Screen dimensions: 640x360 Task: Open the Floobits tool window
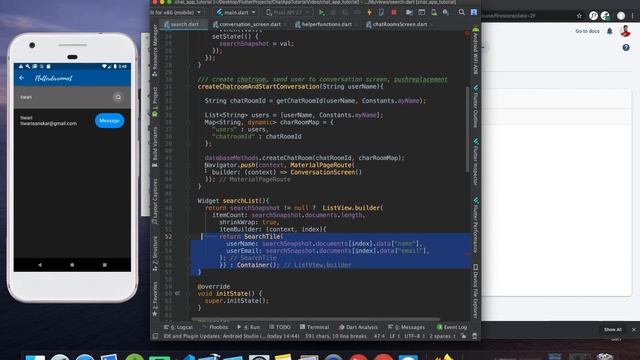coord(216,327)
